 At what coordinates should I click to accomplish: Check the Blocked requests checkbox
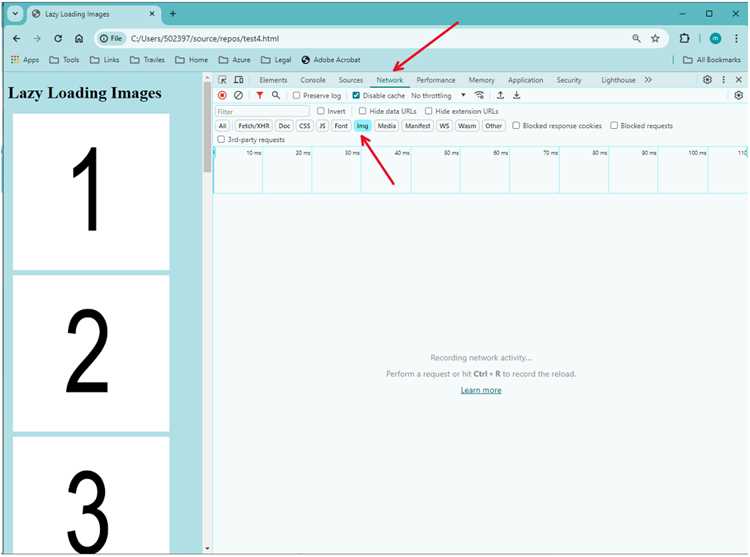coord(614,125)
